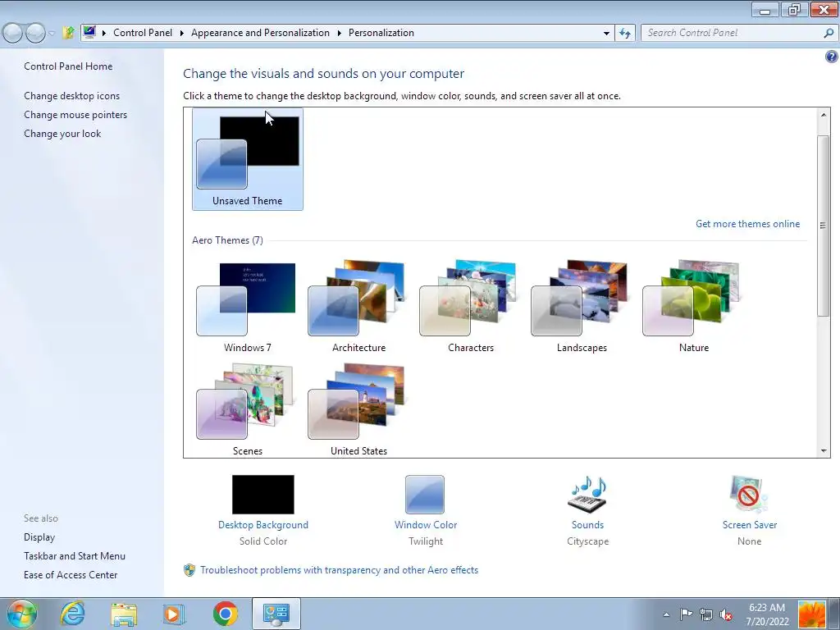
Task: Open Ease of Access Center link
Action: [71, 575]
